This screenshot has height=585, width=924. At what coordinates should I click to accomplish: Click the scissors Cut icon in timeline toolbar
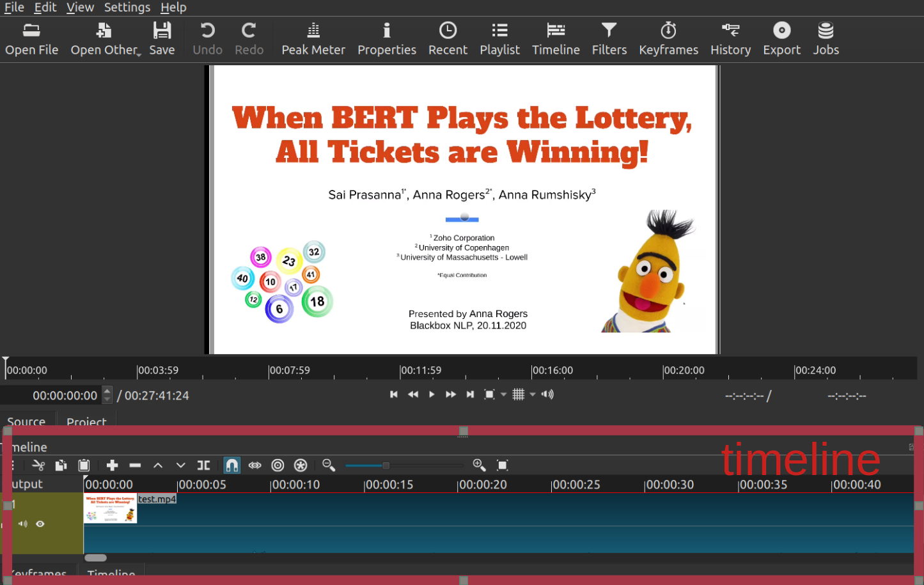tap(38, 465)
